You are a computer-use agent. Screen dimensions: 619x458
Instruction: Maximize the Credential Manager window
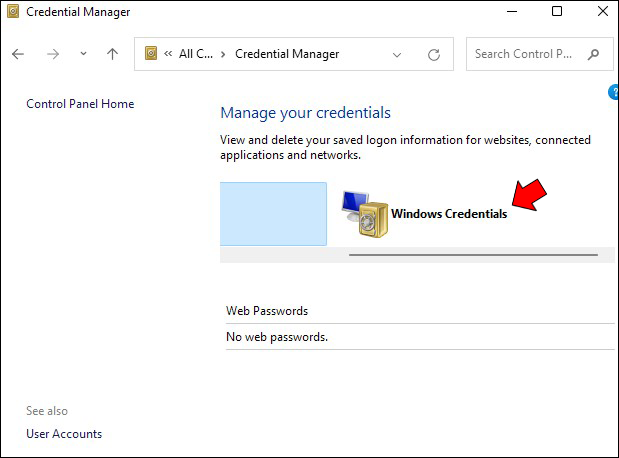click(x=557, y=12)
